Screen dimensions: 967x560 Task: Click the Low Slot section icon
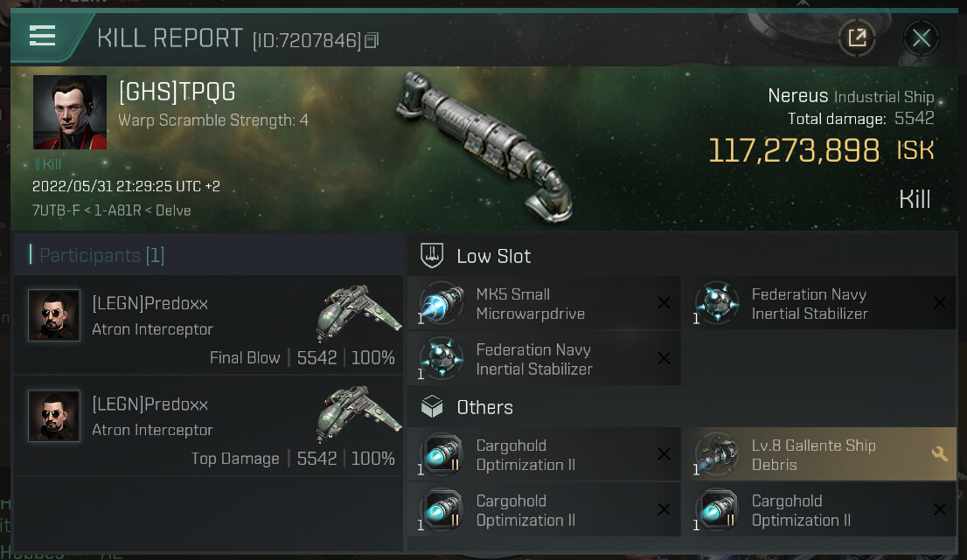click(x=433, y=256)
